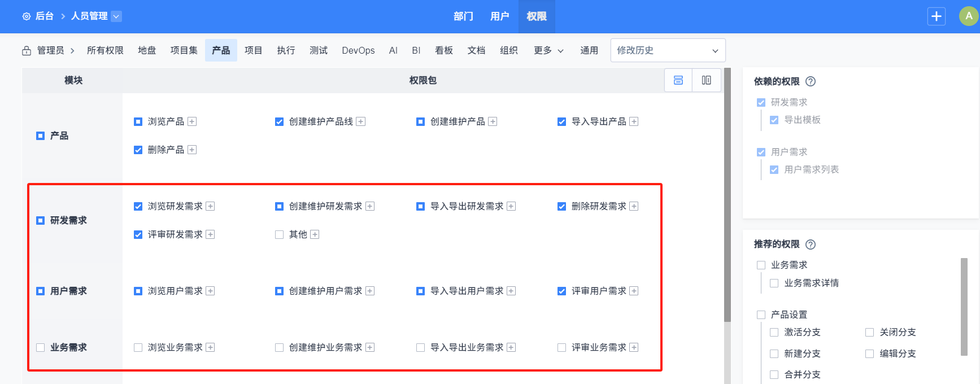Image resolution: width=980 pixels, height=384 pixels.
Task: Click the 后台 gear icon
Action: [x=27, y=16]
